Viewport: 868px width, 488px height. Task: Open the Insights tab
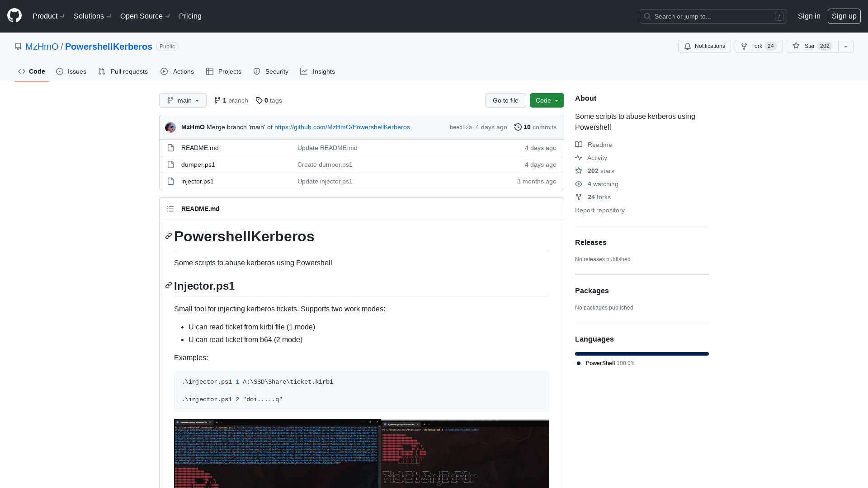click(x=317, y=71)
